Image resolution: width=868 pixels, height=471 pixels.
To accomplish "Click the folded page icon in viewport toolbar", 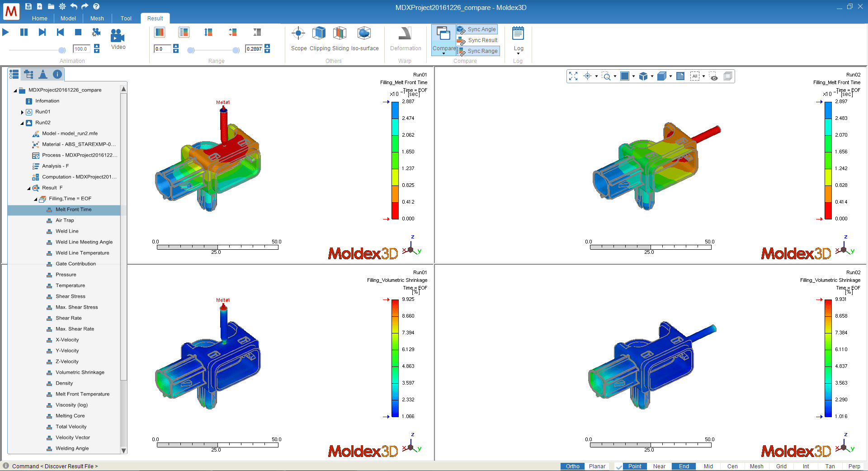I will point(680,76).
